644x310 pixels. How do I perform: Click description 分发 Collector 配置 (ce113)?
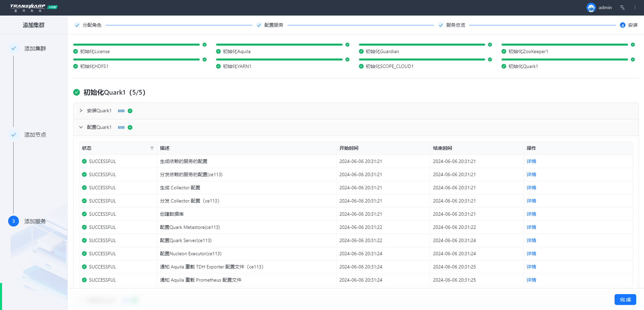pyautogui.click(x=190, y=201)
